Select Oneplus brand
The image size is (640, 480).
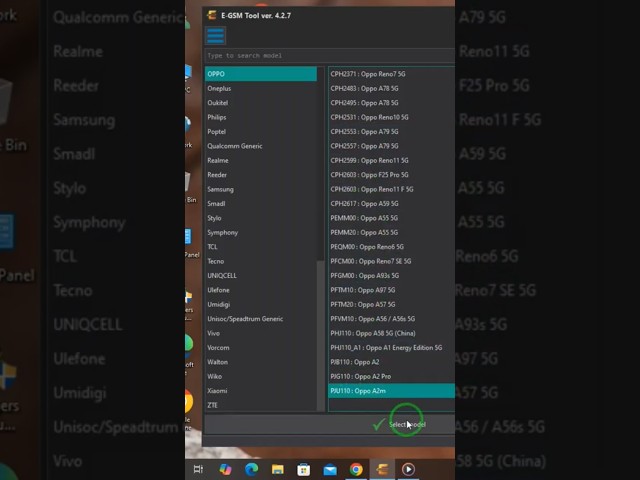click(261, 88)
